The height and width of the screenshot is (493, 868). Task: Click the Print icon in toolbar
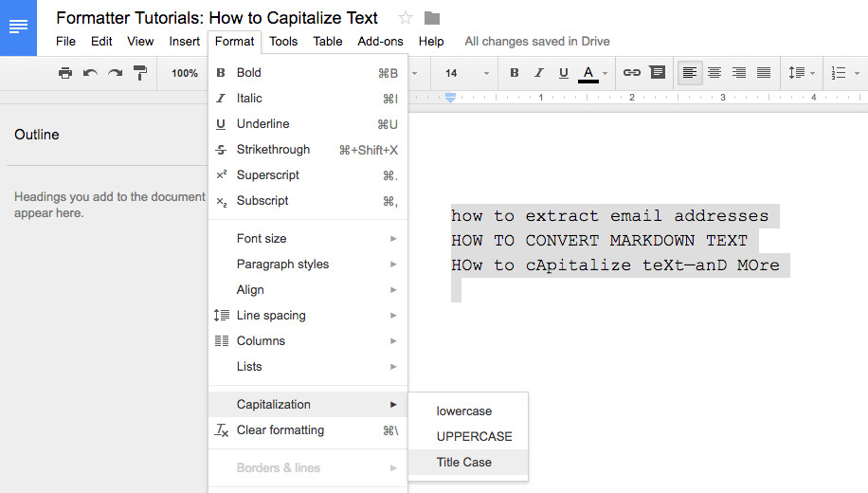tap(65, 73)
